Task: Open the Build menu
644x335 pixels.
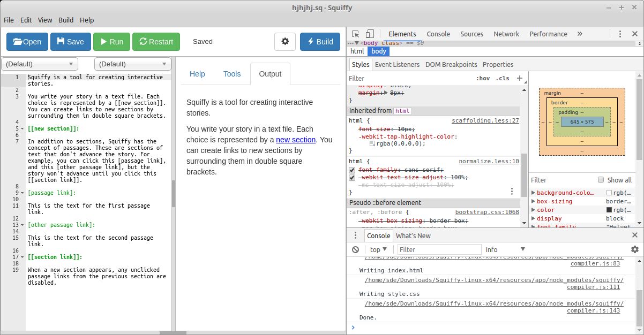Action: (x=66, y=20)
